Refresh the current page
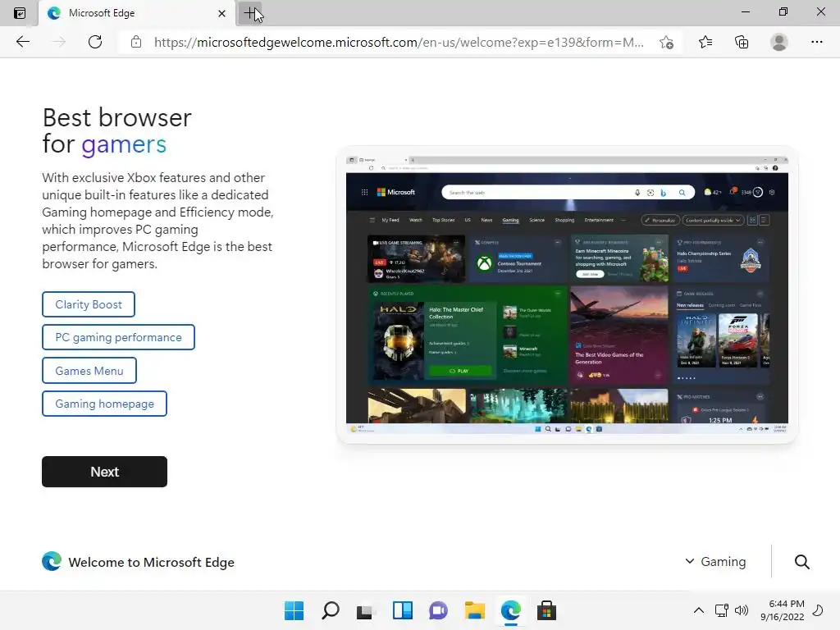The width and height of the screenshot is (840, 630). click(x=95, y=42)
